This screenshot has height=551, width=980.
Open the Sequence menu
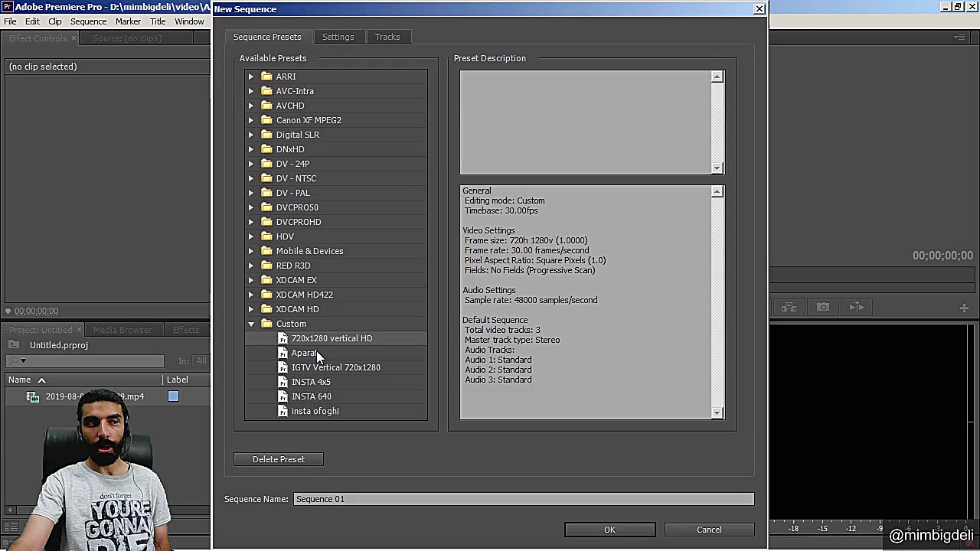88,21
